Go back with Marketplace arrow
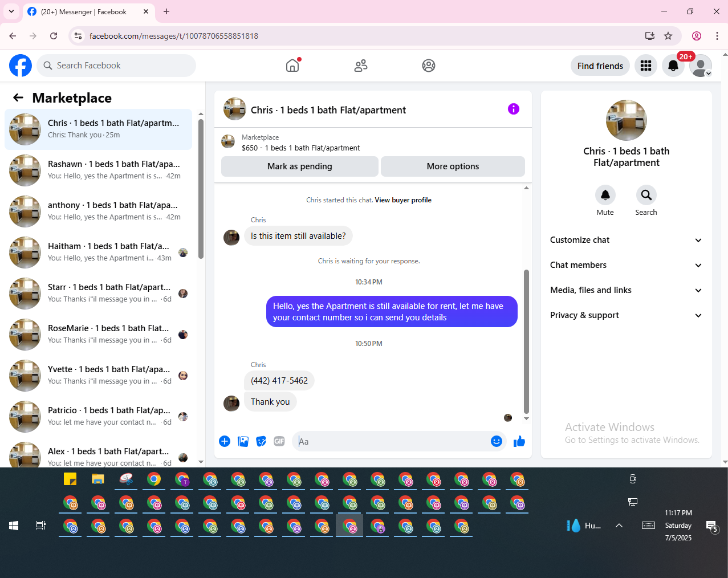The image size is (728, 578). (18, 97)
